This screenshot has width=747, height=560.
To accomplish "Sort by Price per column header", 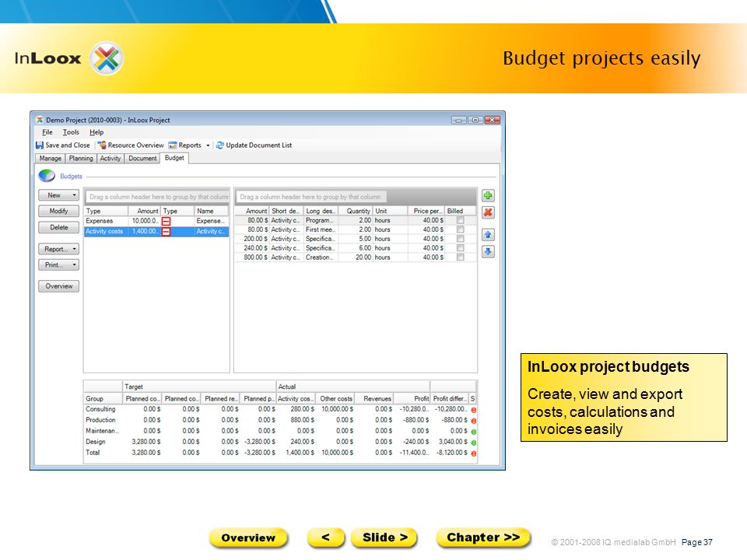I will [x=426, y=211].
